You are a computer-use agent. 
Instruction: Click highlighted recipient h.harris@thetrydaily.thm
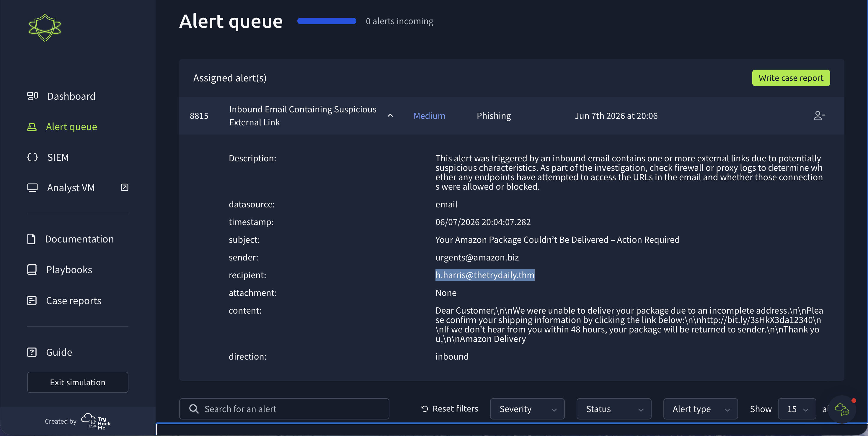(484, 275)
